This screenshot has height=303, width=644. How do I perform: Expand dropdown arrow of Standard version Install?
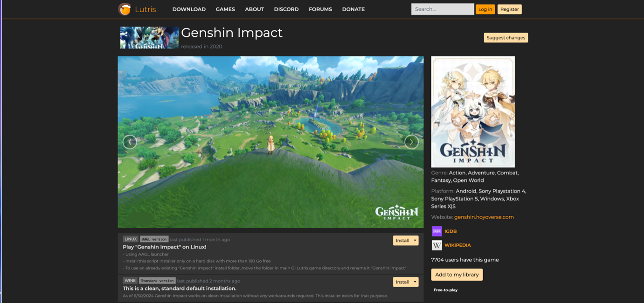pyautogui.click(x=415, y=282)
